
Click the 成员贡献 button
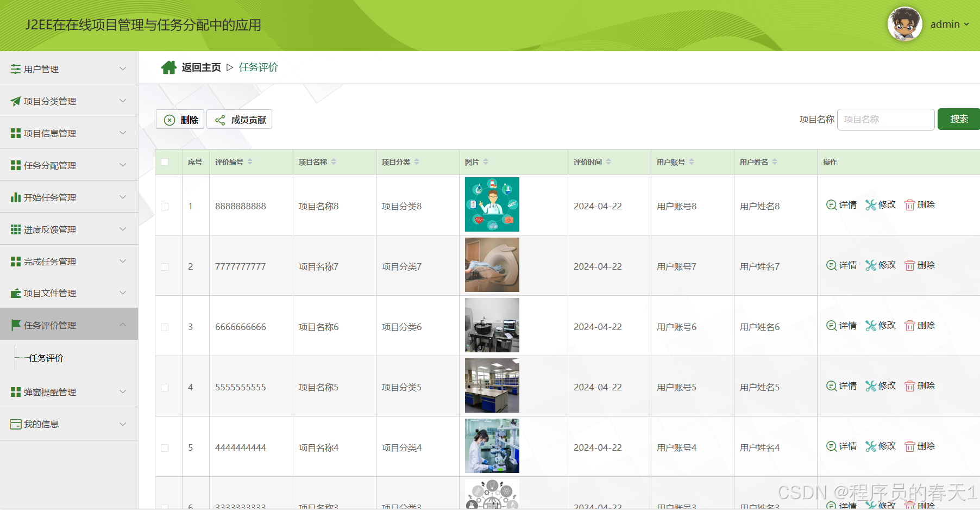[x=240, y=120]
